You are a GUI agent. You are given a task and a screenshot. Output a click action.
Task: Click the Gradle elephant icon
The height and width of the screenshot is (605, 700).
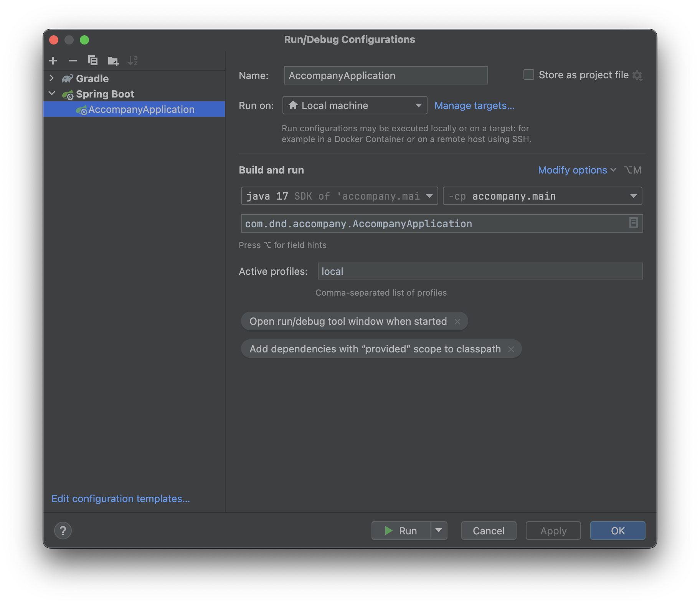(68, 79)
